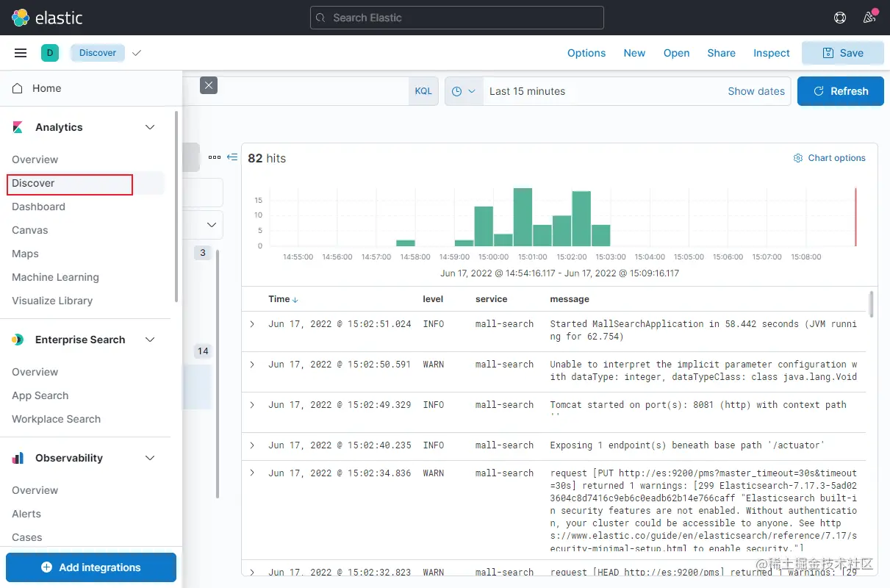The width and height of the screenshot is (890, 588).
Task: Click the navigation sidebar scrollbar
Action: [176, 206]
